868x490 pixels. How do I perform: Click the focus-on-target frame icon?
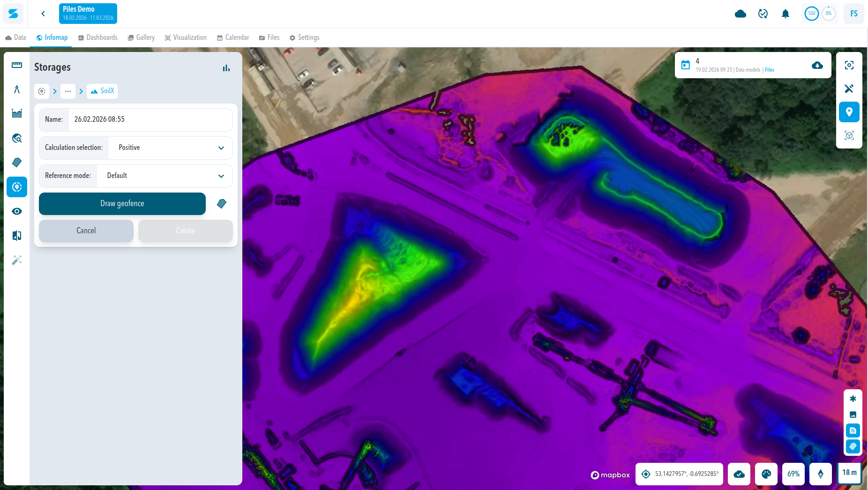(x=849, y=65)
